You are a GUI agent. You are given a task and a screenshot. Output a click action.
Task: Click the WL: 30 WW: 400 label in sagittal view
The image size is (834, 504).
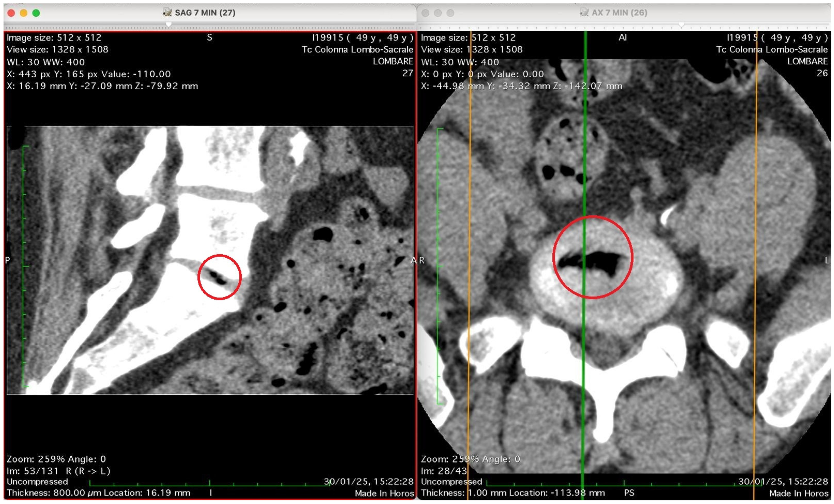click(46, 62)
